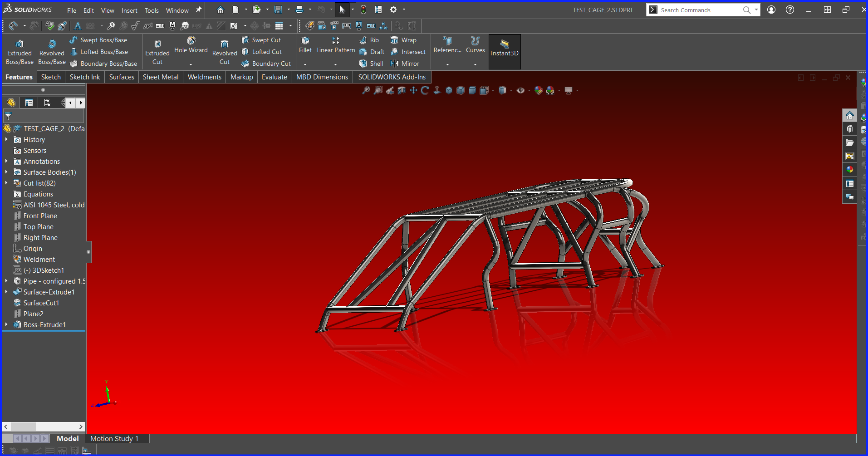868x456 pixels.
Task: Expand Cut list(82) node
Action: [6, 183]
